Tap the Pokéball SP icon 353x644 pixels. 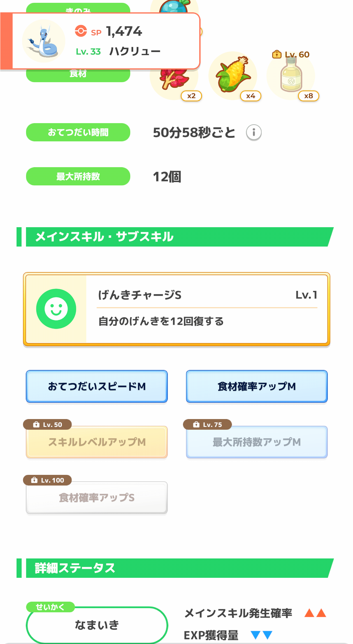point(81,31)
